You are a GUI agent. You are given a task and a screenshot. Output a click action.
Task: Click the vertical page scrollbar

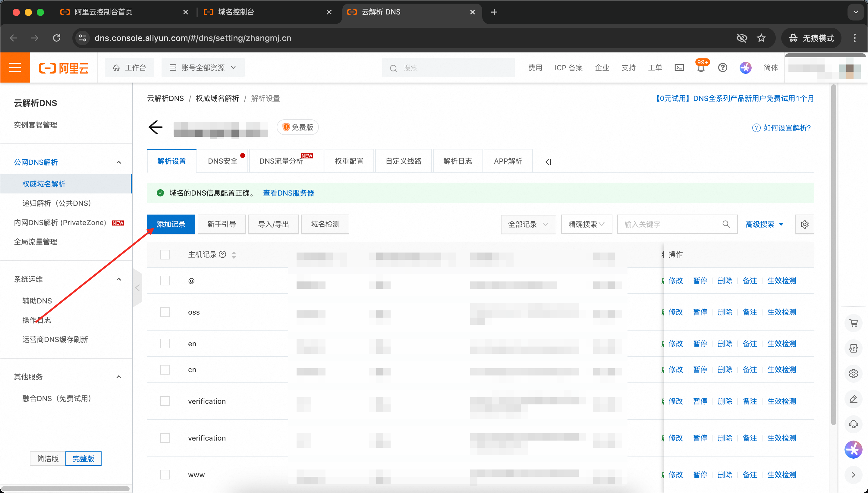click(x=833, y=254)
